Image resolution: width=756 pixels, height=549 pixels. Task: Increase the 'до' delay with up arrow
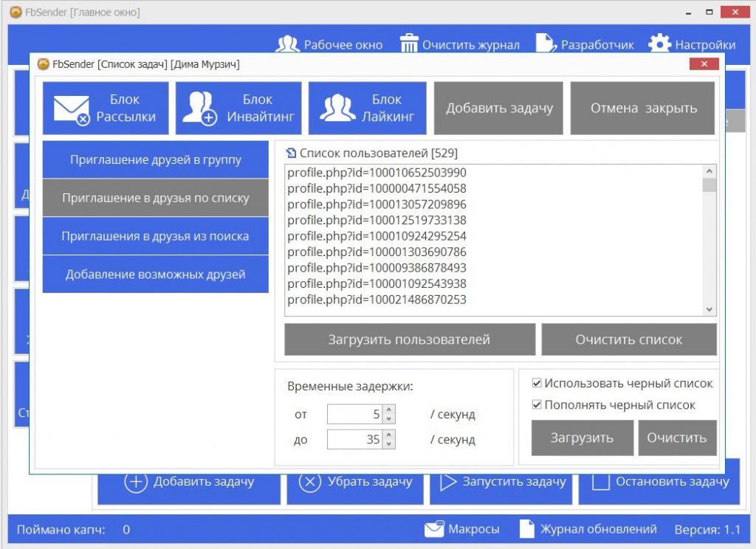coord(388,435)
